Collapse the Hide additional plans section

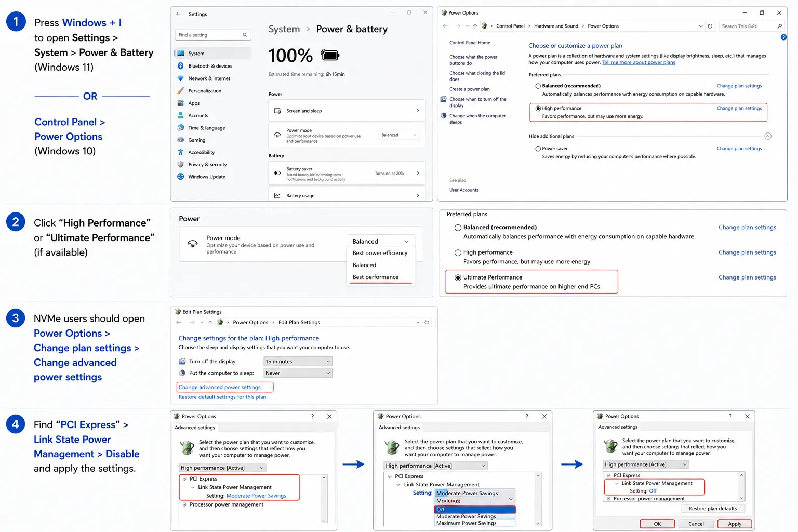tap(768, 136)
